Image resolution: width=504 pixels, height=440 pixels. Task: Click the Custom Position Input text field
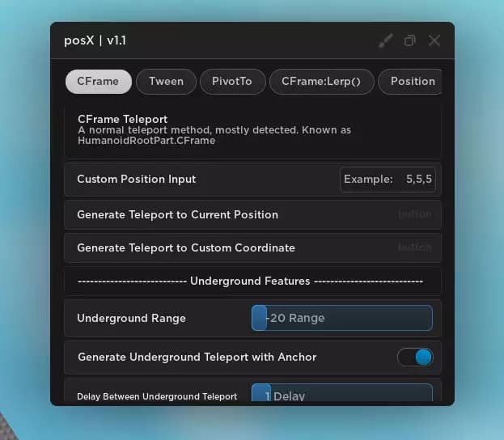(388, 179)
